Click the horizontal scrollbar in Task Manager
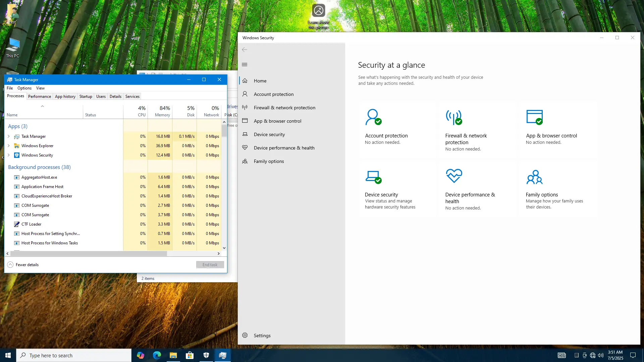 tap(89, 254)
